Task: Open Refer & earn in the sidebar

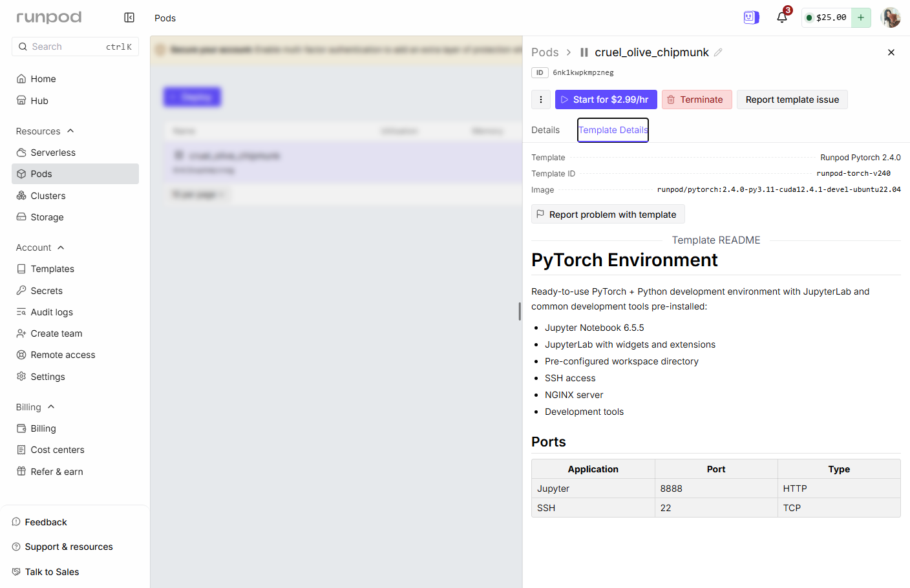Action: pyautogui.click(x=75, y=472)
